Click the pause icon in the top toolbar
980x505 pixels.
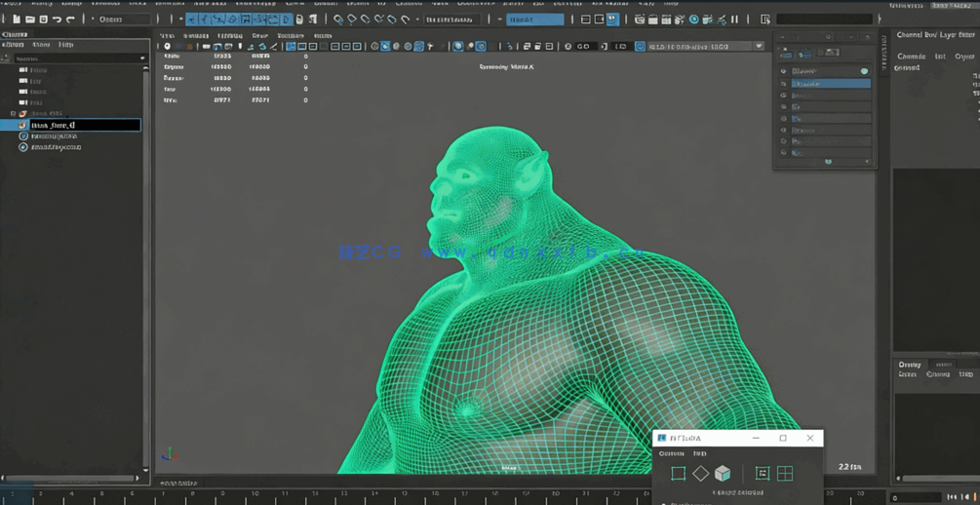coord(734,19)
